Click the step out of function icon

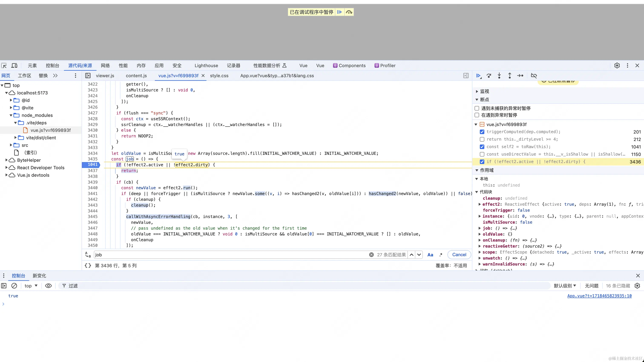(509, 76)
